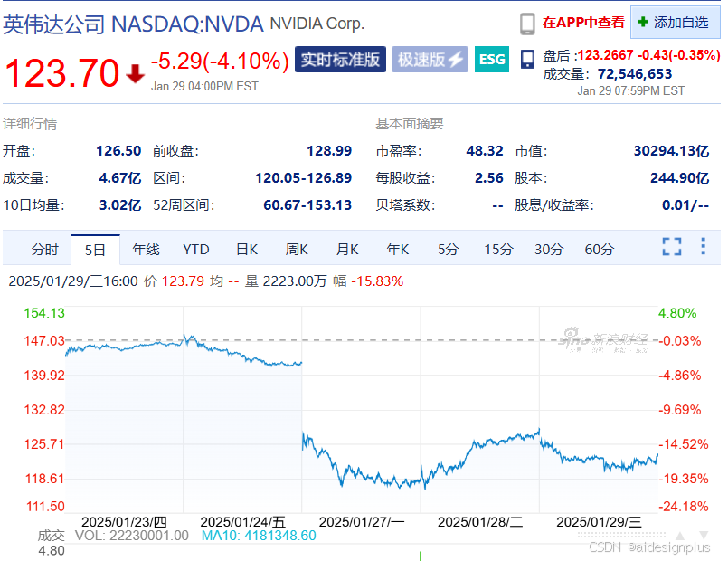Add NVDA to watchlist via 添加自选
This screenshot has height=561, width=728.
(675, 23)
